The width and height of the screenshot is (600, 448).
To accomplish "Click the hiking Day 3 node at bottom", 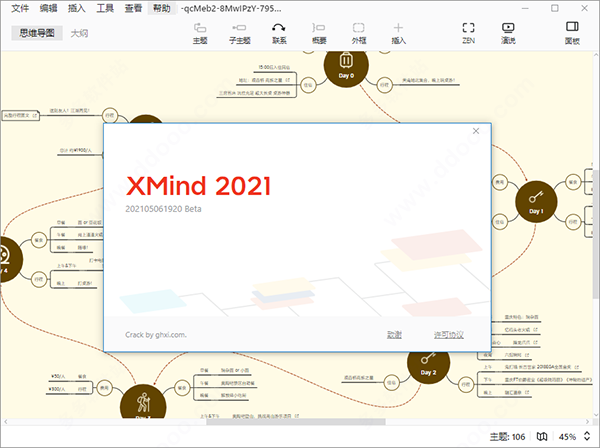I will click(143, 402).
